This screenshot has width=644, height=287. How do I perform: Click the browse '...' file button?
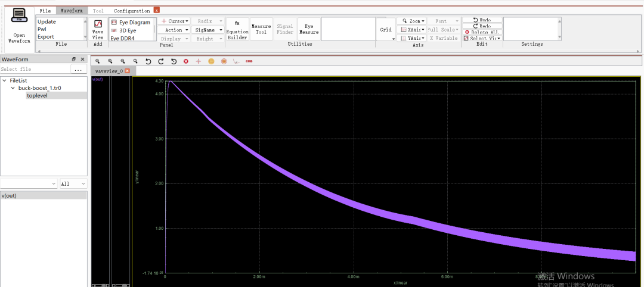coord(79,69)
